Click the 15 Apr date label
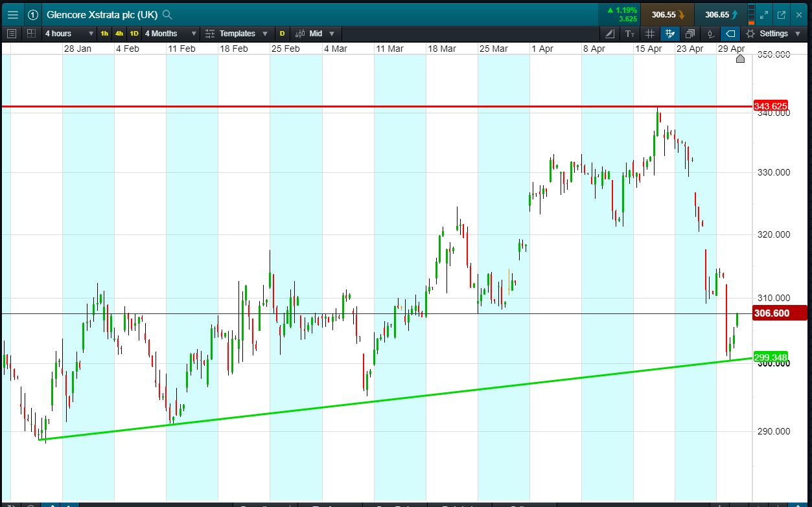This screenshot has height=507, width=812. [x=648, y=49]
